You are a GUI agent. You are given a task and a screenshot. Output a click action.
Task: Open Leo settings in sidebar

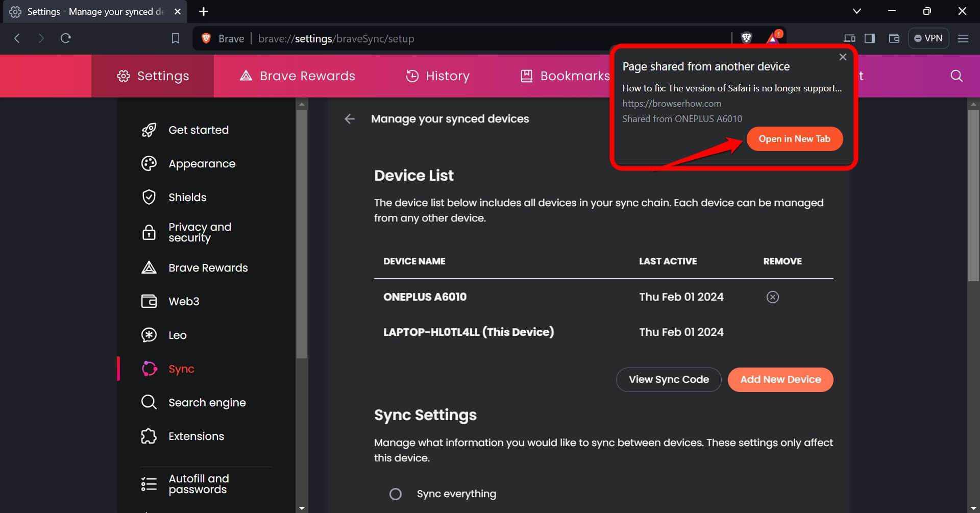tap(178, 335)
